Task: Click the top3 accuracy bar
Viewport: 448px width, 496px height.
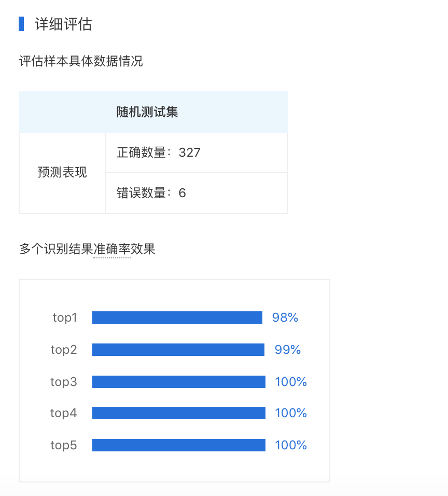Action: tap(179, 382)
